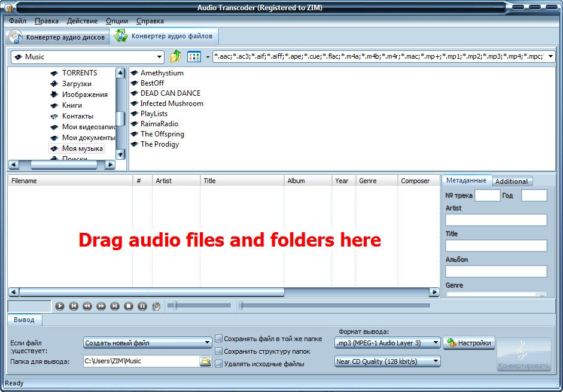
Task: Switch to the Additional metadata tab
Action: [x=512, y=181]
